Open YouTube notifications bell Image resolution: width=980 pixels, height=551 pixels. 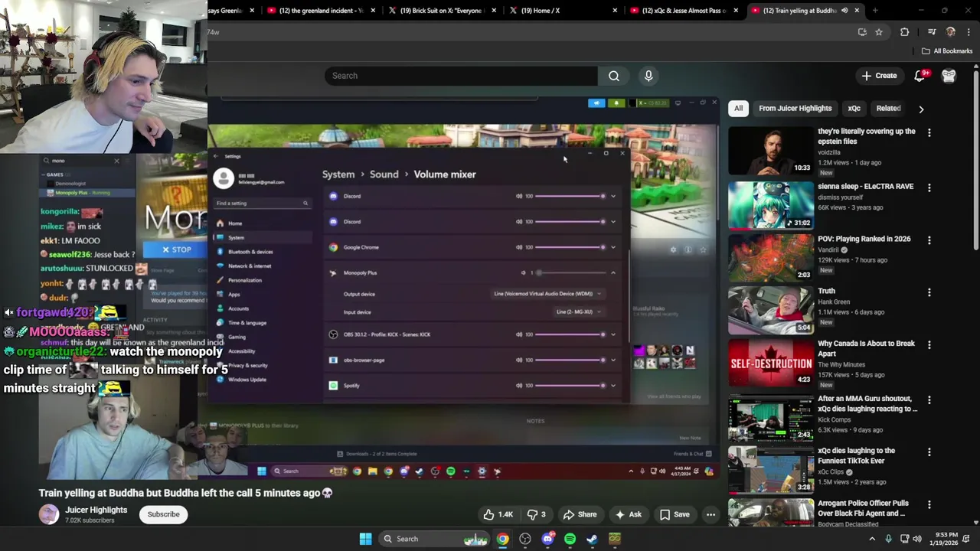[x=920, y=76]
